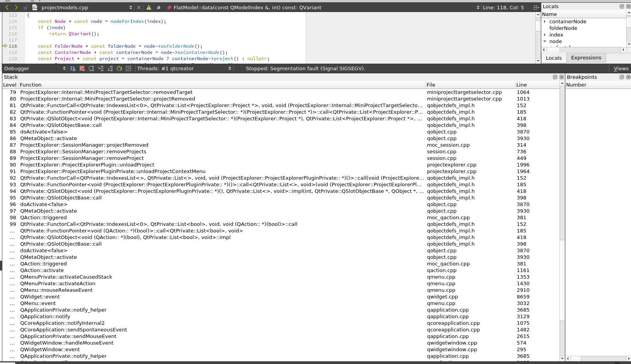Switch to the Expressions tab
The height and width of the screenshot is (364, 631).
point(586,58)
